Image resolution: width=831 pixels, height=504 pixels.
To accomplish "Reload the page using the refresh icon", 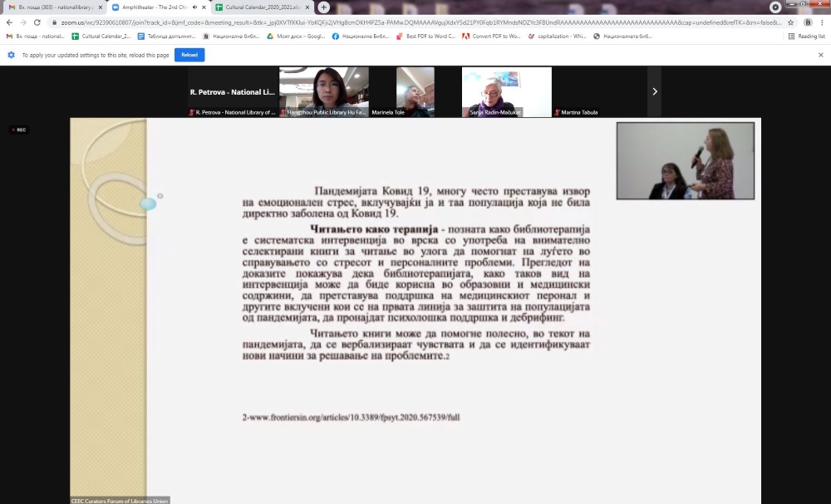I will tap(37, 22).
